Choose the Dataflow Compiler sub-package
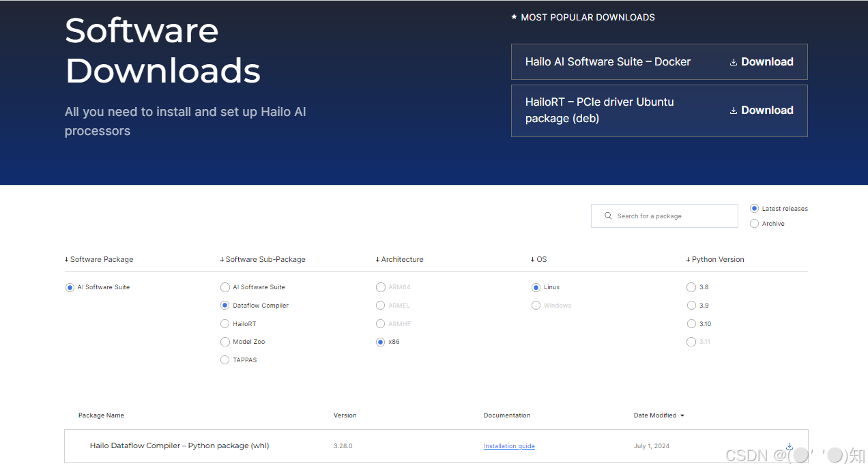The height and width of the screenshot is (470, 868). click(x=225, y=306)
